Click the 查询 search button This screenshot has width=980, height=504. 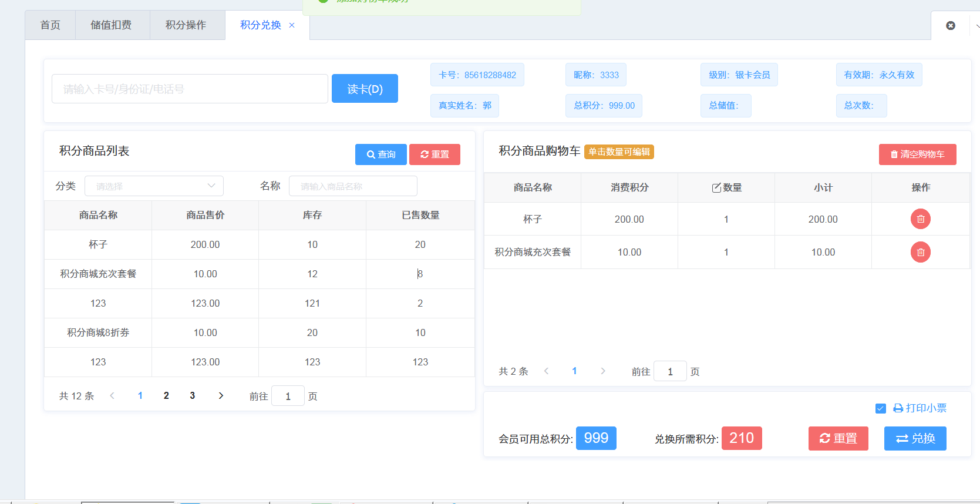point(380,154)
